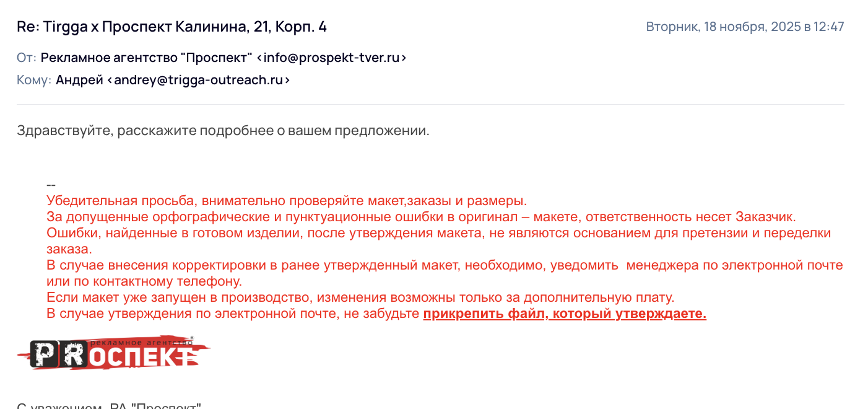
Task: Open the underlined "прикрепить файл, который утверждаете" link
Action: click(x=565, y=314)
